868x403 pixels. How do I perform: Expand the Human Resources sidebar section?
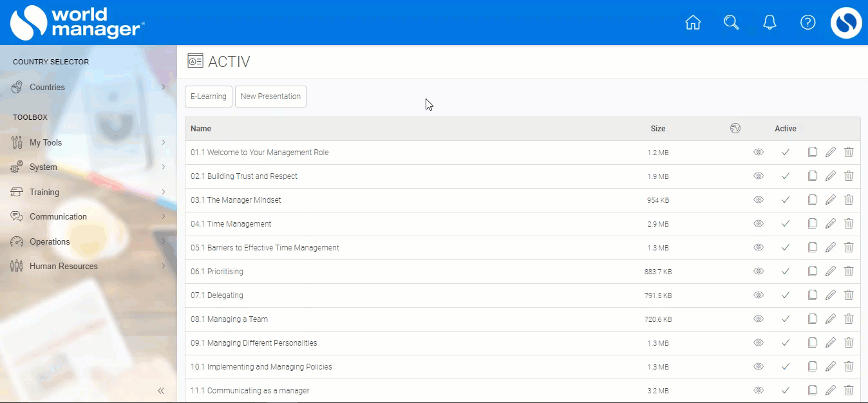pos(63,267)
